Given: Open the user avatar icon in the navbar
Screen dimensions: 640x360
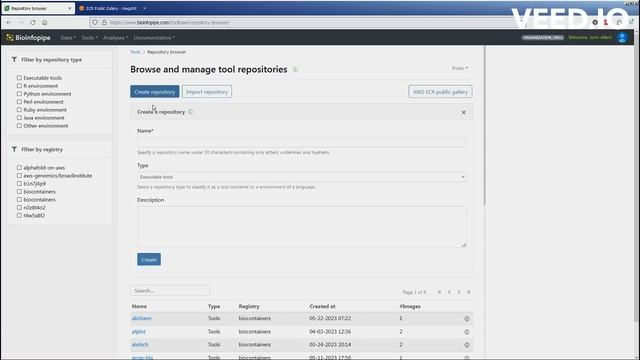Looking at the screenshot, I should point(622,38).
